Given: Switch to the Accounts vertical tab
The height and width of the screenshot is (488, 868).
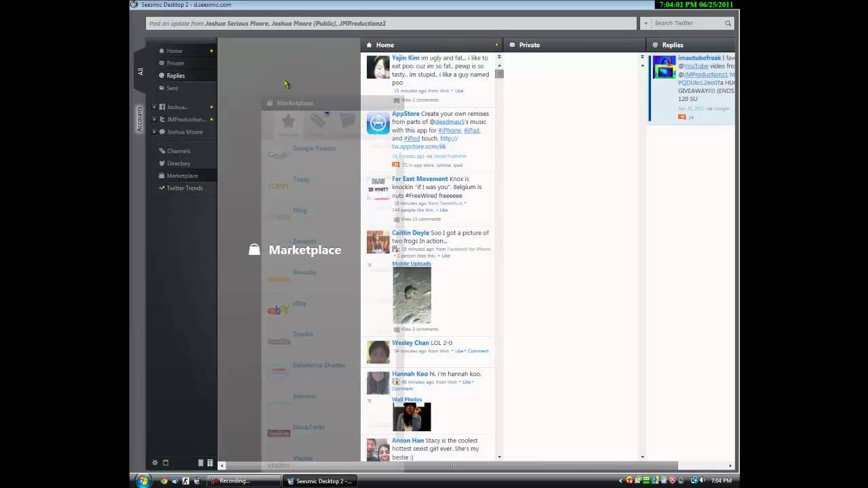Looking at the screenshot, I should point(140,119).
